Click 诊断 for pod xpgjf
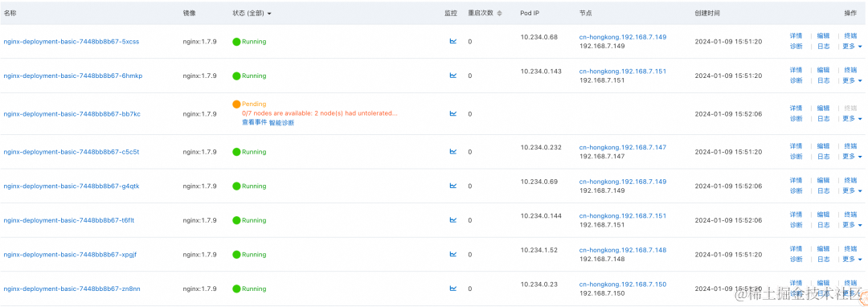Screen dimensions: 868x307 point(796,260)
